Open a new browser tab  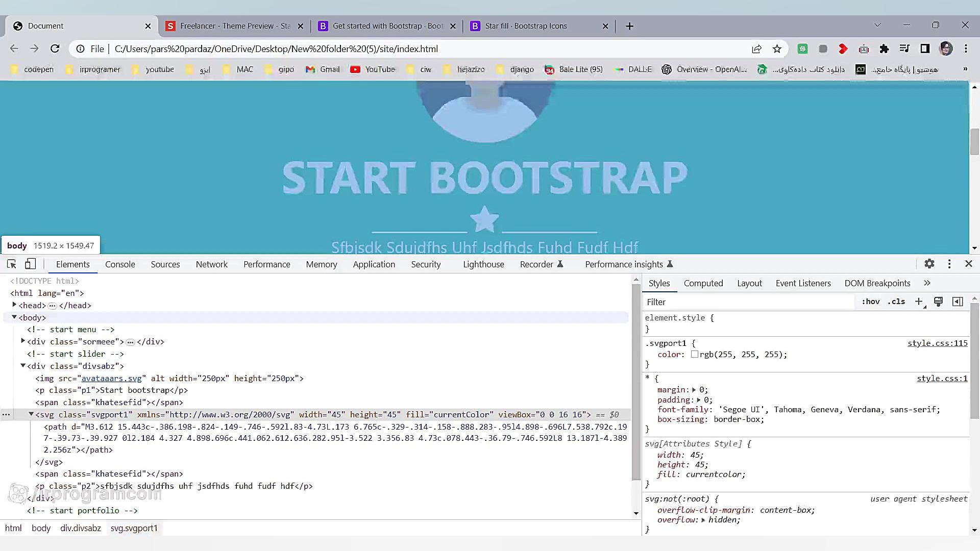pyautogui.click(x=629, y=26)
